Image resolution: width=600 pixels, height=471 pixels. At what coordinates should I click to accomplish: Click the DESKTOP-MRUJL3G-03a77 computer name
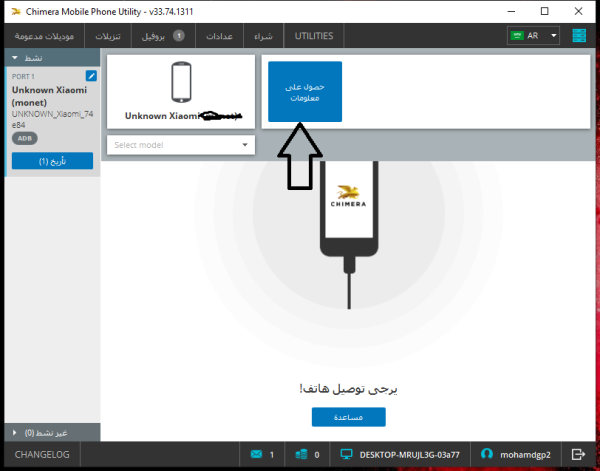click(409, 455)
